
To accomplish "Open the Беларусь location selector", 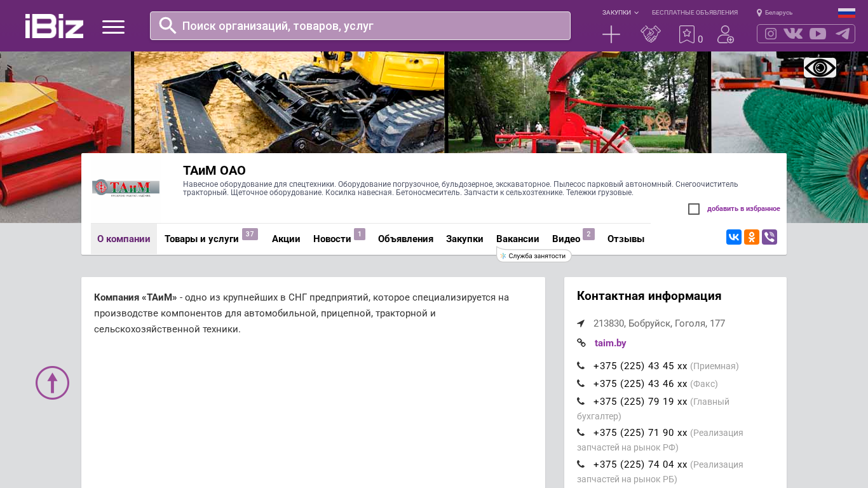I will (775, 13).
